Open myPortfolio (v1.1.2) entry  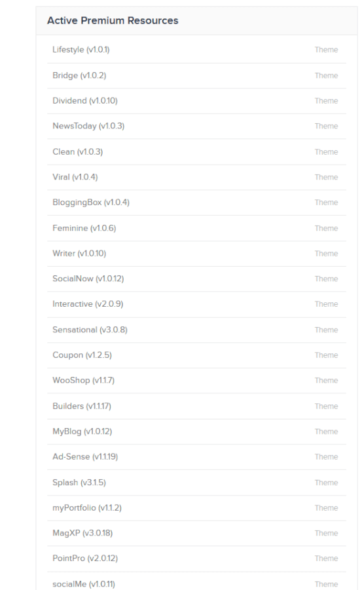point(196,508)
